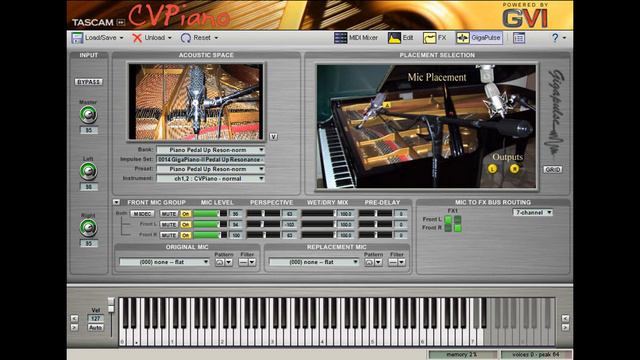
Task: Click the lower arrow right of the keyboard
Action: [565, 327]
